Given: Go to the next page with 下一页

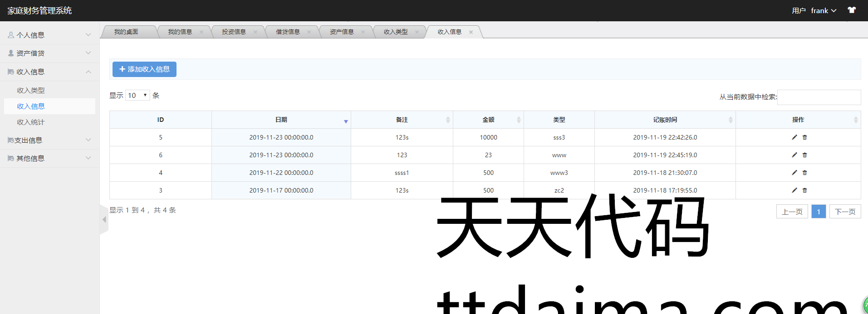Looking at the screenshot, I should (845, 212).
